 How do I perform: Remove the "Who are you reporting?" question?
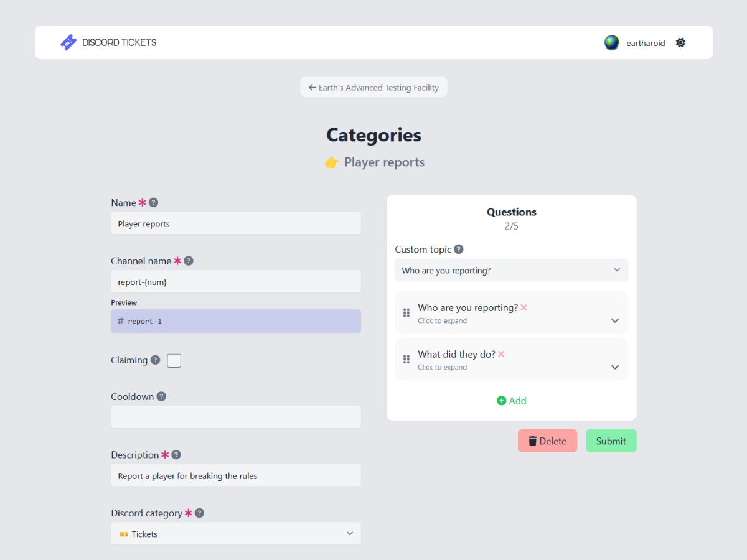524,307
